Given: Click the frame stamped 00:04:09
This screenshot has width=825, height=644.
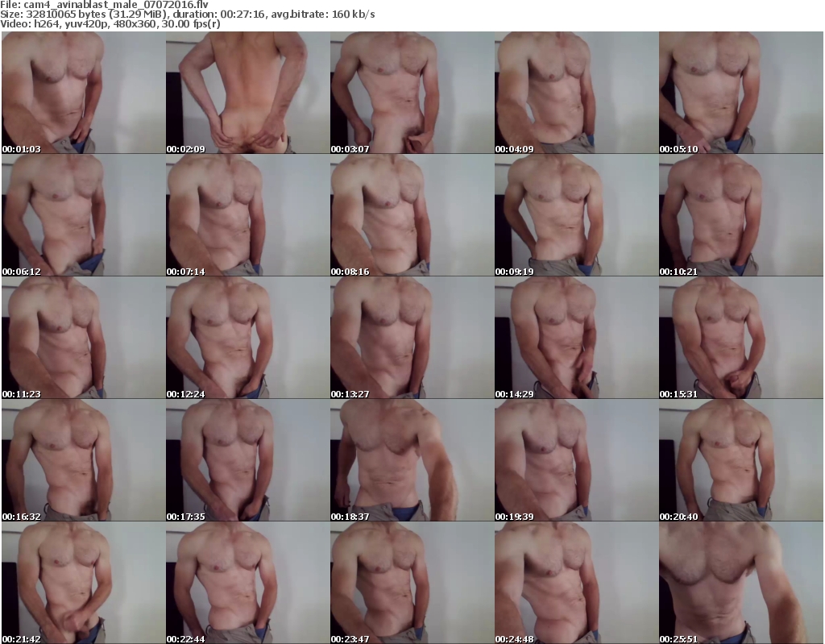Looking at the screenshot, I should point(577,92).
